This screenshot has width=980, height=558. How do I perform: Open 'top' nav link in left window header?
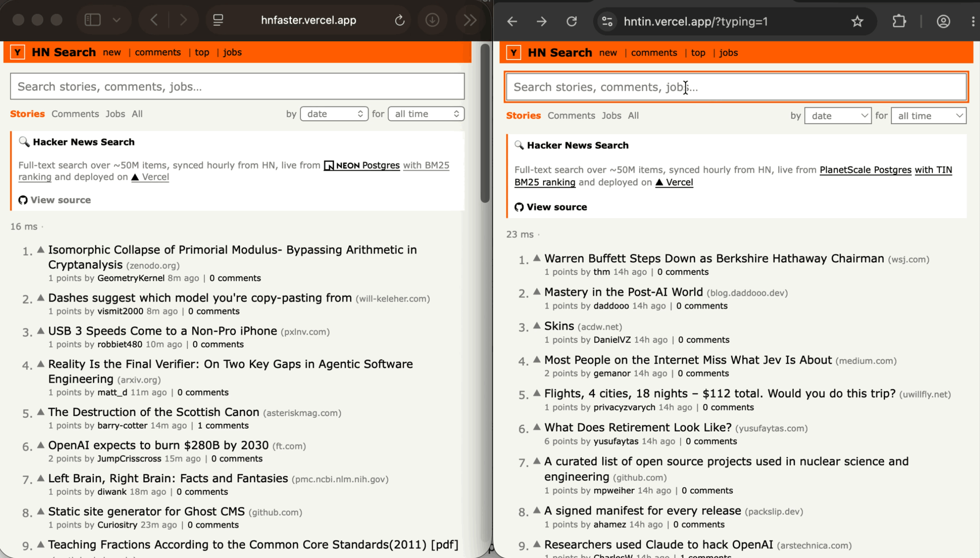click(x=202, y=52)
